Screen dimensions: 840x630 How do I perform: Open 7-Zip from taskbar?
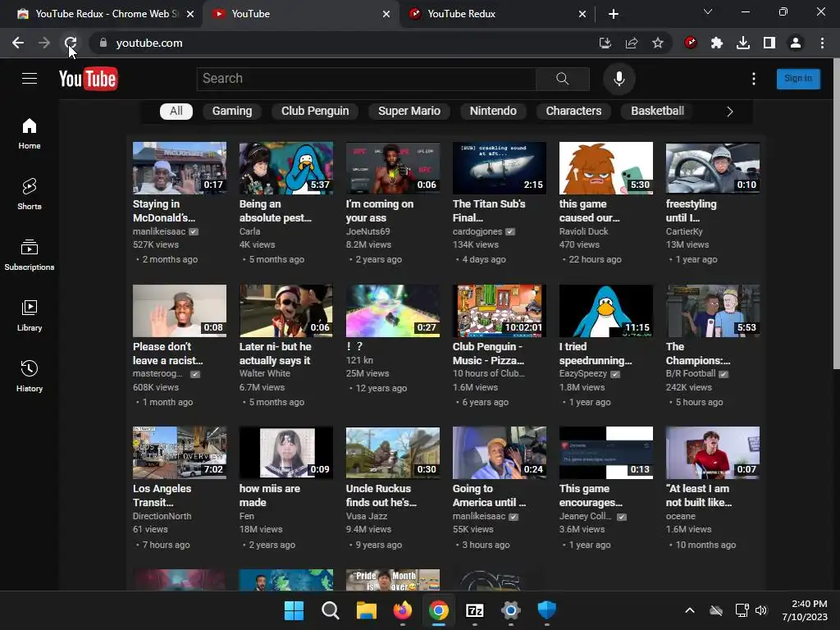coord(475,610)
